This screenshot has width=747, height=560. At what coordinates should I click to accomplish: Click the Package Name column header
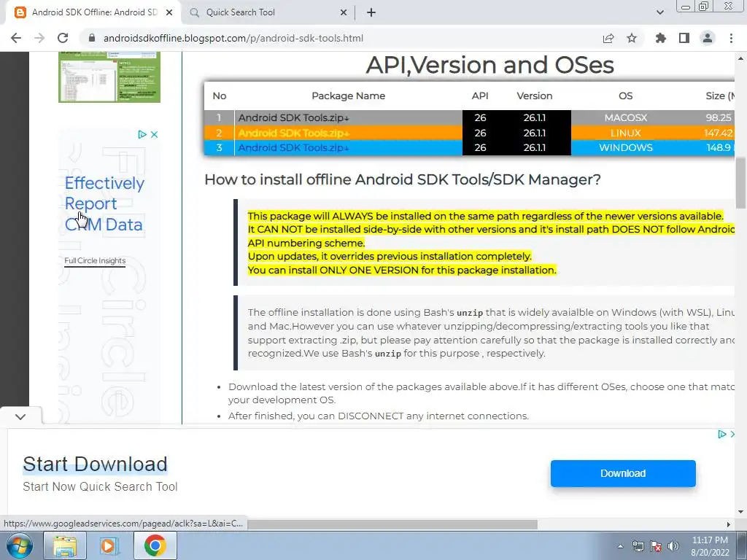[348, 96]
